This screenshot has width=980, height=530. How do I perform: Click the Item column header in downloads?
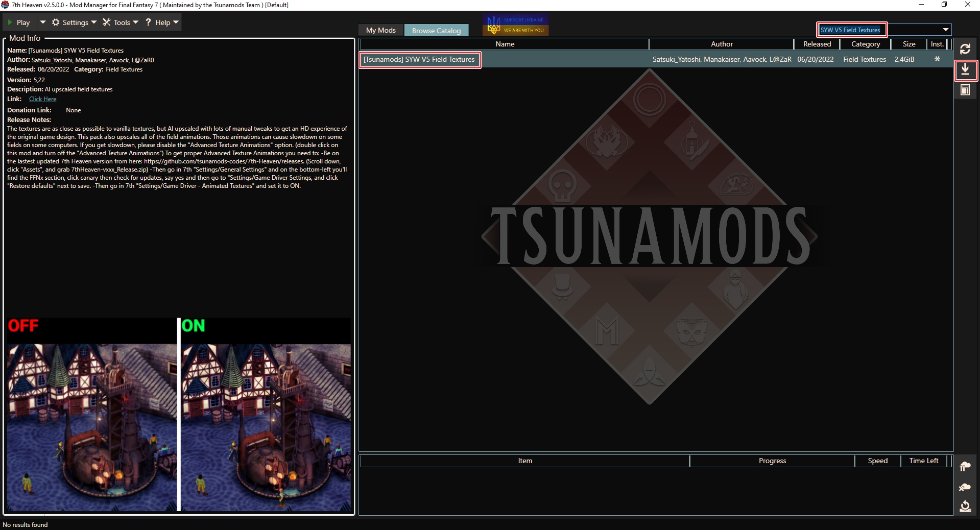coord(525,461)
